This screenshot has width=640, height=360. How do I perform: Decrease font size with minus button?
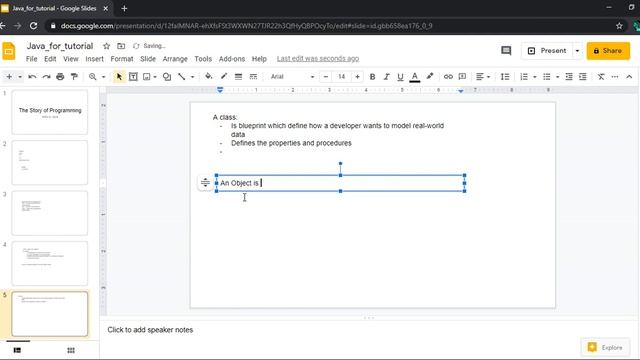click(326, 77)
